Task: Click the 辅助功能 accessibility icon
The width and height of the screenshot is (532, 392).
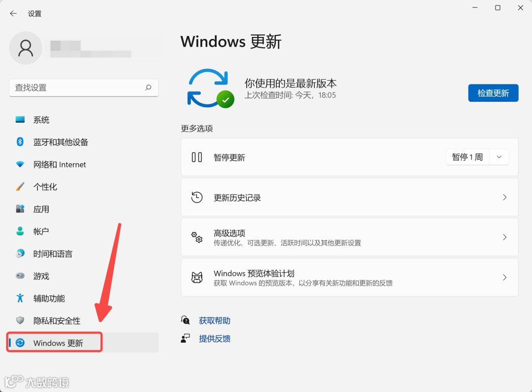Action: 20,298
